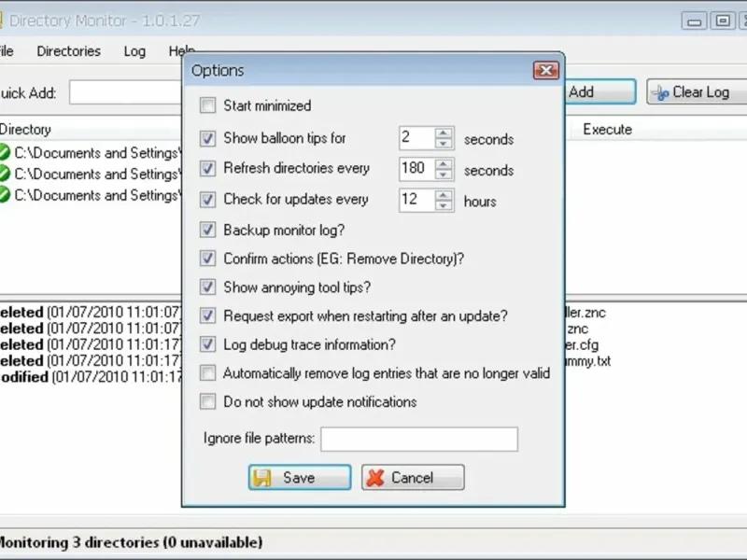This screenshot has width=747, height=560.
Task: Click green check icon of third directory row
Action: click(4, 195)
